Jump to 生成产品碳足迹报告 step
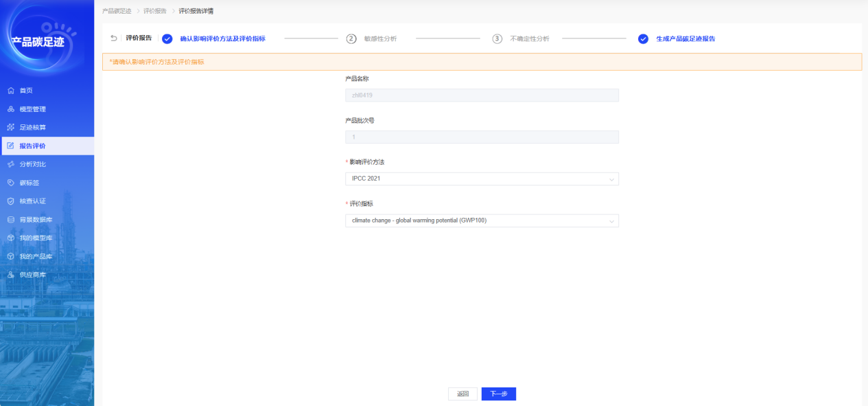Viewport: 868px width, 406px height. [685, 39]
